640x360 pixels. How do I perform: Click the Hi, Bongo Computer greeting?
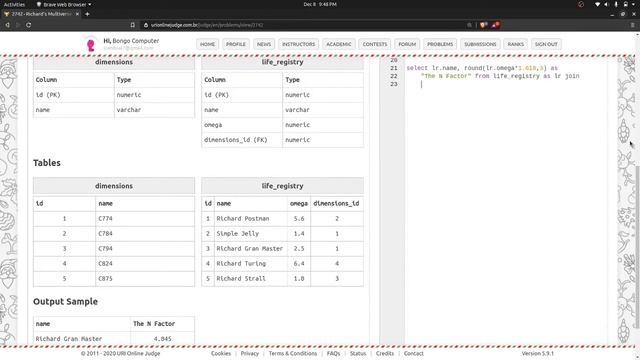pyautogui.click(x=131, y=41)
